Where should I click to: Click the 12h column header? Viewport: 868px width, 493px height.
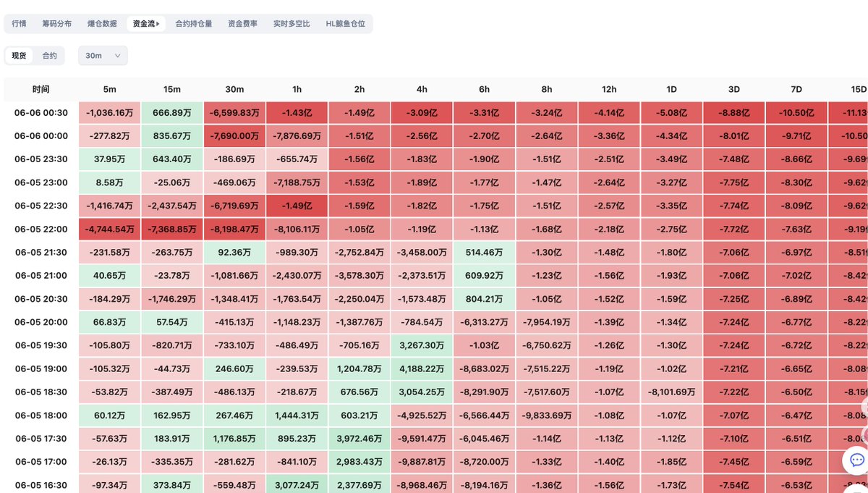tap(609, 90)
